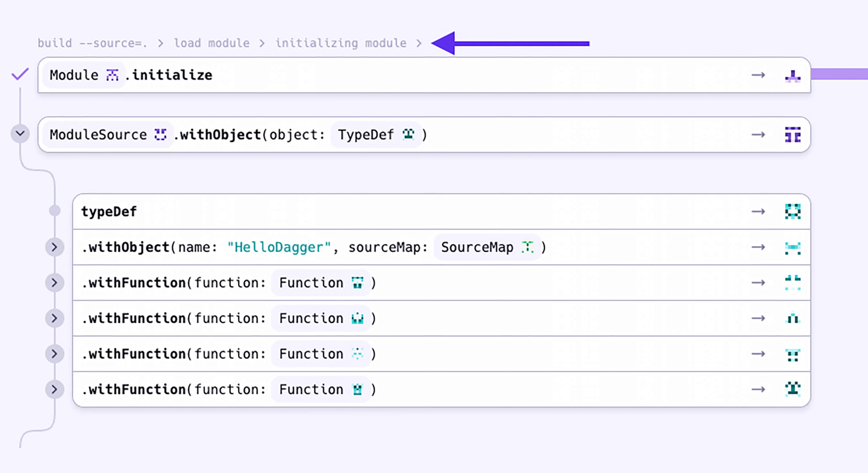Image resolution: width=868 pixels, height=473 pixels.
Task: Click the purple checkmark beside Module.initialize
Action: click(20, 74)
